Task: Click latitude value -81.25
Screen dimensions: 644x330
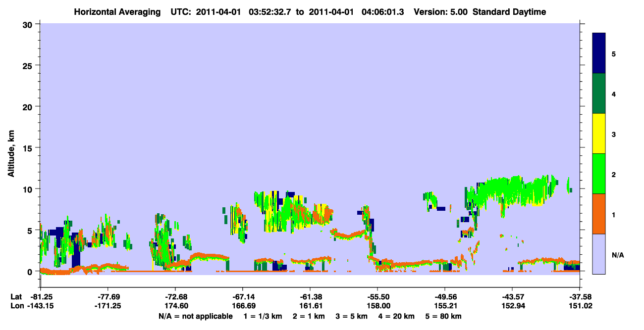Action: [40, 297]
